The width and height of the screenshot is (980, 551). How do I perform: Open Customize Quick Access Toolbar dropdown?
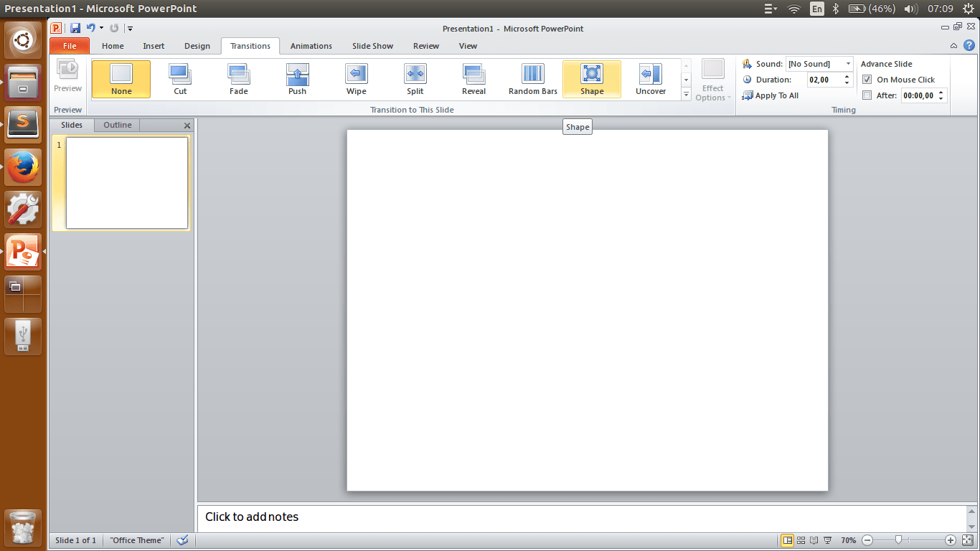[130, 28]
